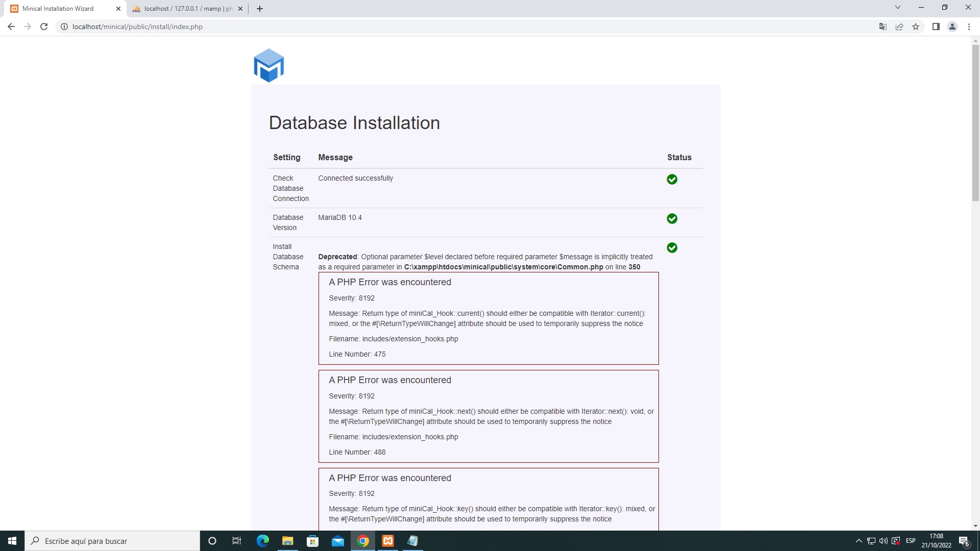Click the Cortana circle icon
980x551 pixels.
click(x=212, y=541)
